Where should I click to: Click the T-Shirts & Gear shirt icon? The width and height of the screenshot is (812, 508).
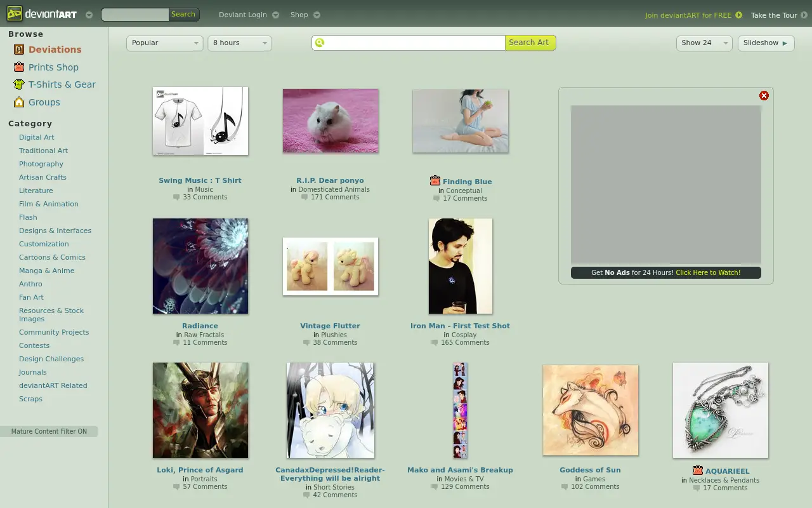pos(19,84)
